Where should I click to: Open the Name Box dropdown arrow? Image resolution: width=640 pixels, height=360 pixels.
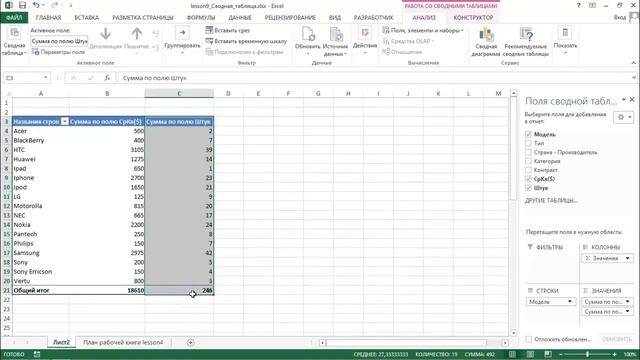tap(45, 78)
